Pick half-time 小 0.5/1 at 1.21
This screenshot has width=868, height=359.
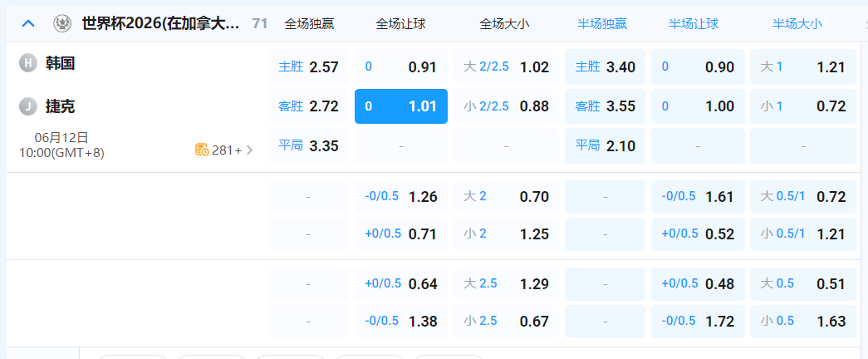click(x=803, y=234)
